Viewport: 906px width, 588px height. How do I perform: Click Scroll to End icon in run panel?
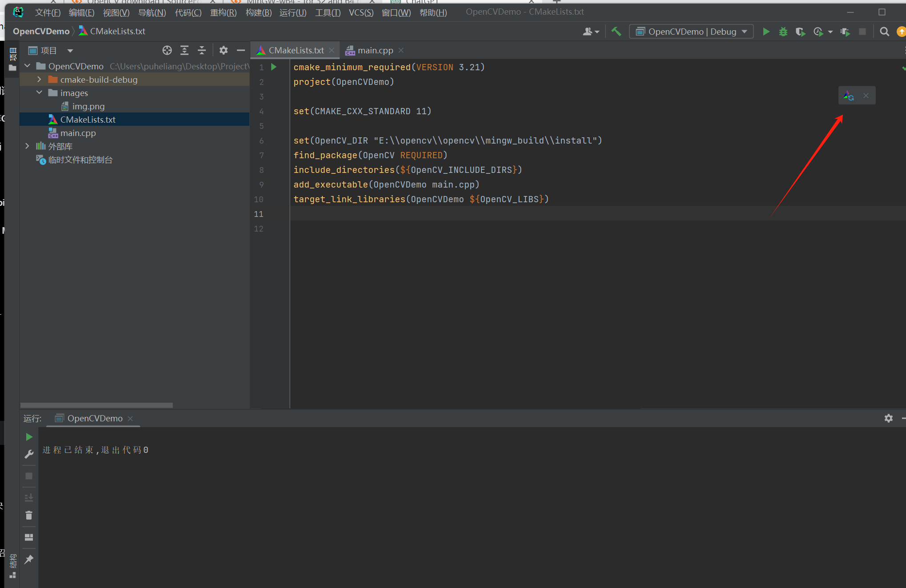(29, 497)
